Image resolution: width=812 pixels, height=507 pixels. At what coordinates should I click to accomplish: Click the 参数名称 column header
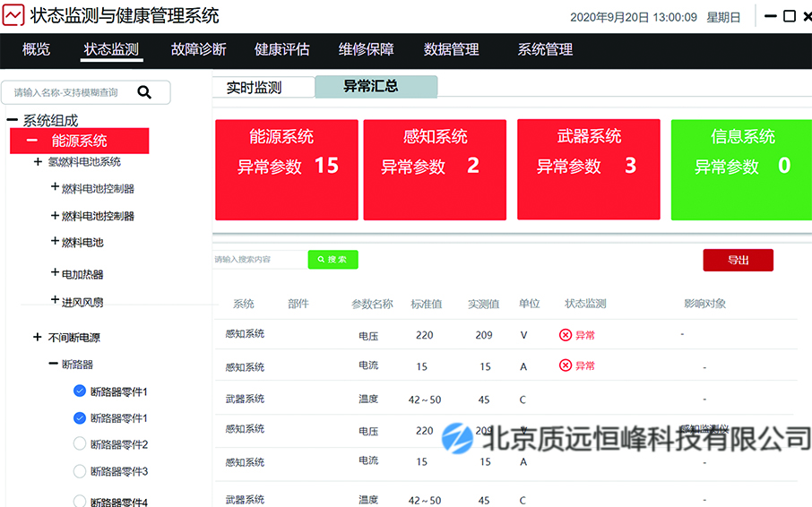(x=372, y=304)
